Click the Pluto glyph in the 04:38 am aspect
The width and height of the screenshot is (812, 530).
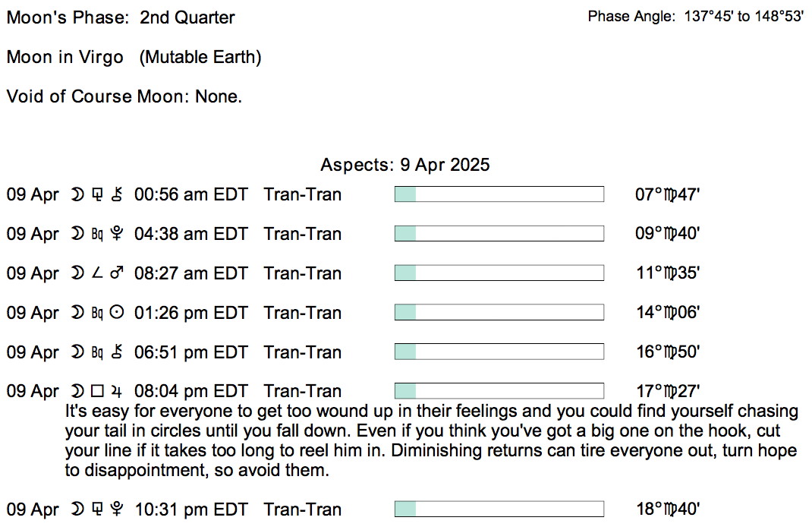point(116,234)
